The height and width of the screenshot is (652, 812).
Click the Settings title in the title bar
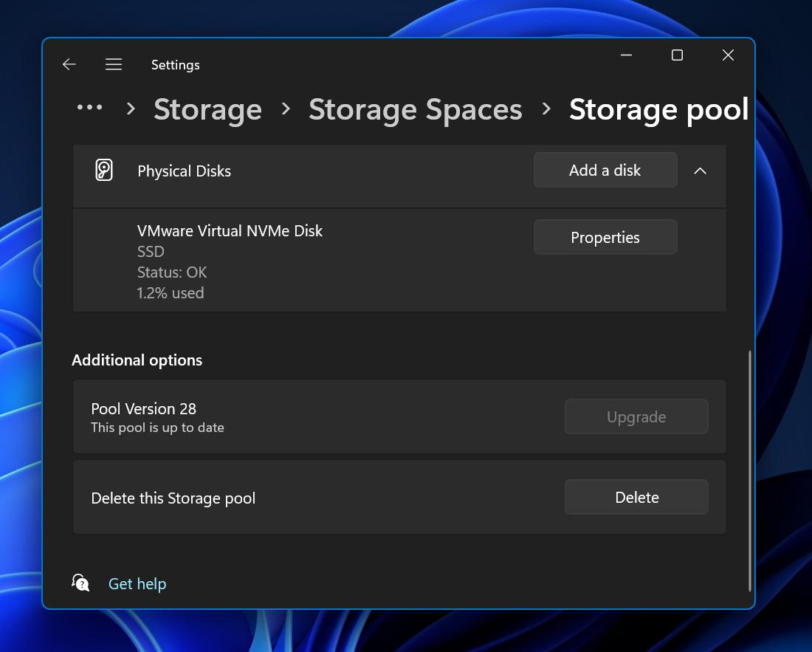[175, 65]
